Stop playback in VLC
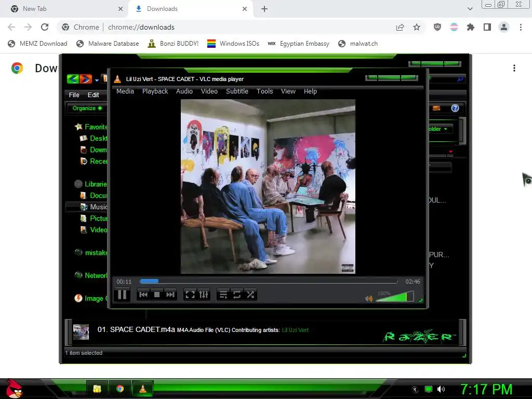The image size is (532, 399). pyautogui.click(x=157, y=295)
